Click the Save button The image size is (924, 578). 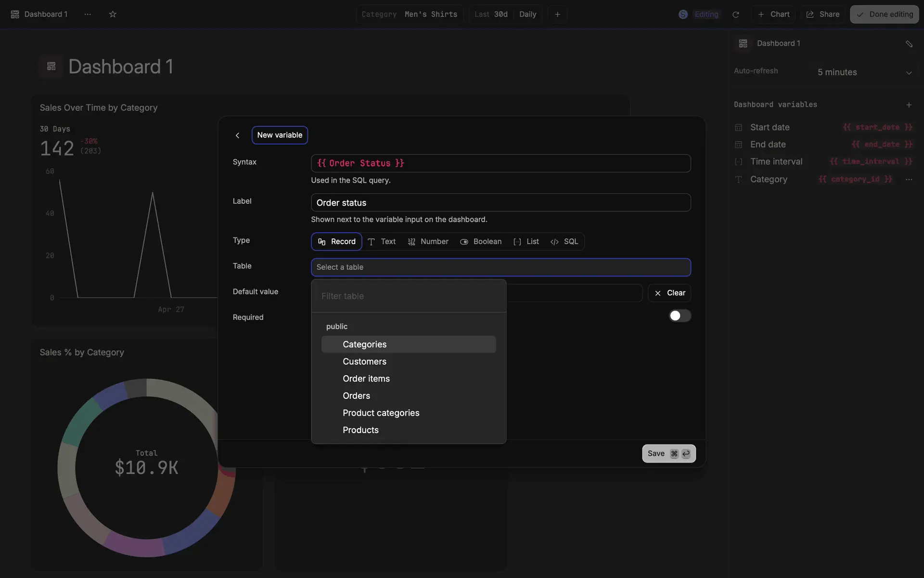(x=668, y=453)
